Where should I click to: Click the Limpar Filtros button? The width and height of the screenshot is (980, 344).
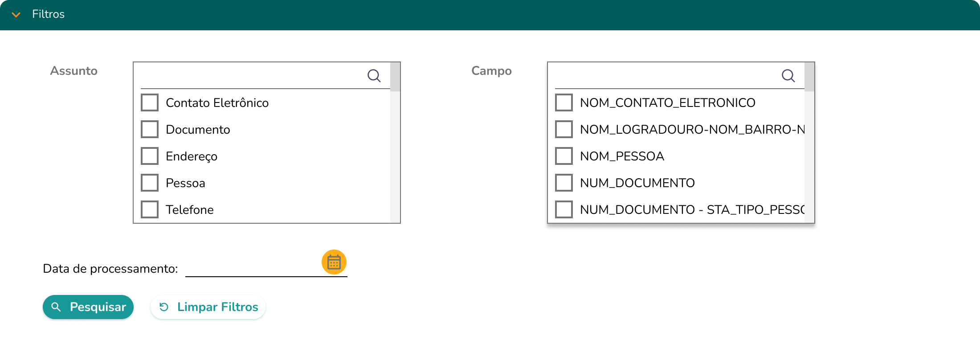[208, 307]
